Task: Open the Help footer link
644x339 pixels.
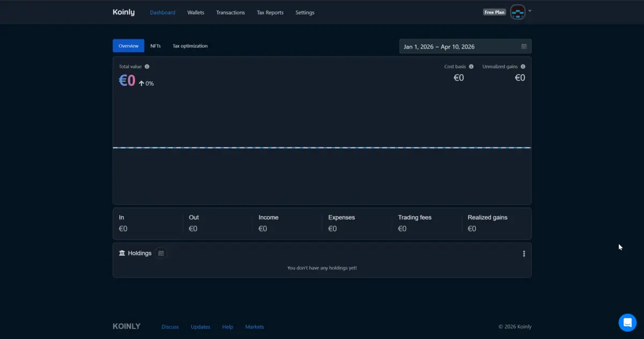Action: [228, 327]
